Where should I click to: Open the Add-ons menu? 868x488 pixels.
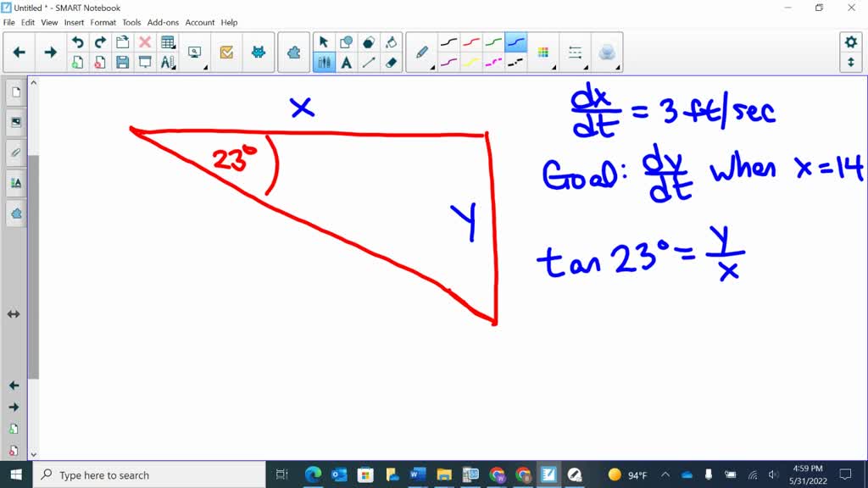tap(163, 23)
